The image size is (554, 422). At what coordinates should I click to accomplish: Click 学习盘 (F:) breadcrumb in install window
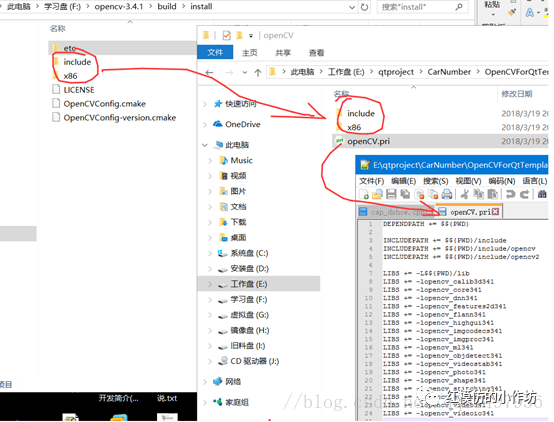click(x=62, y=7)
